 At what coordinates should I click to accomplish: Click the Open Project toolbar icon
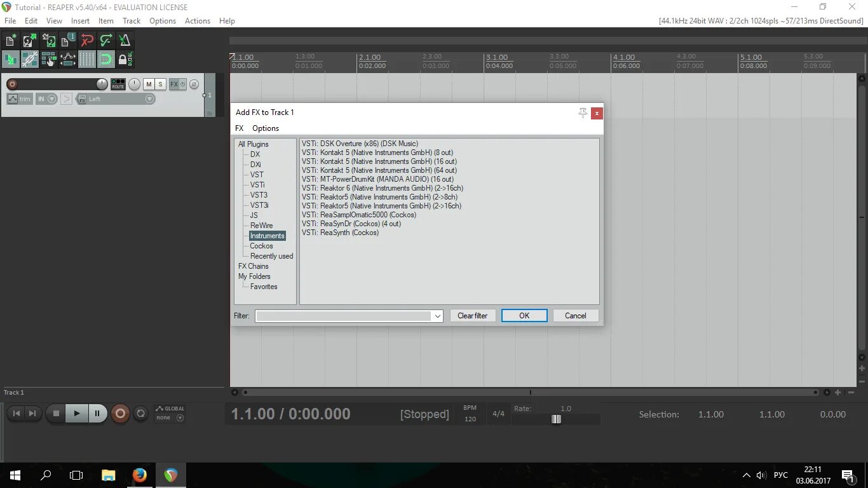[x=30, y=41]
